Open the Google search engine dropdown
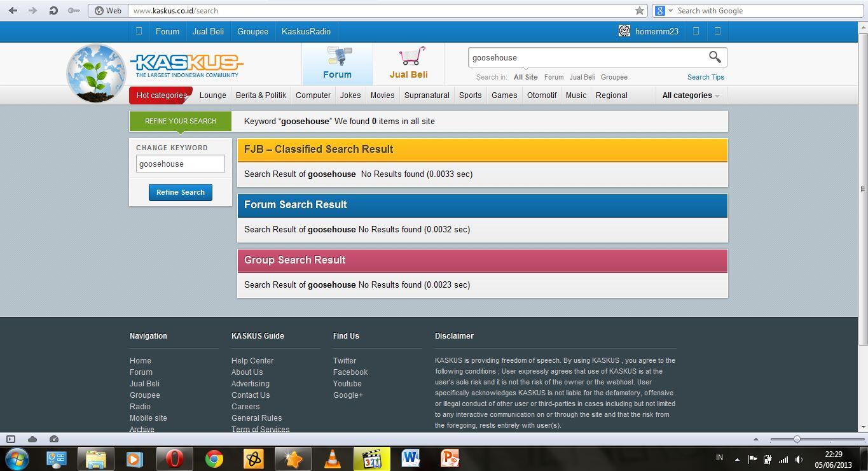The image size is (868, 471). click(x=664, y=10)
